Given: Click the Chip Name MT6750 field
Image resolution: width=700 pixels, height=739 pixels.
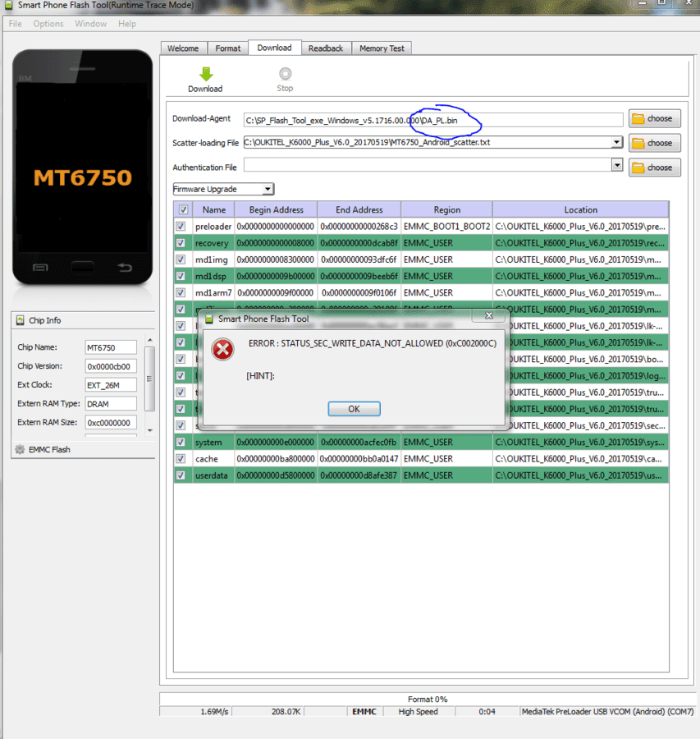Looking at the screenshot, I should [111, 347].
